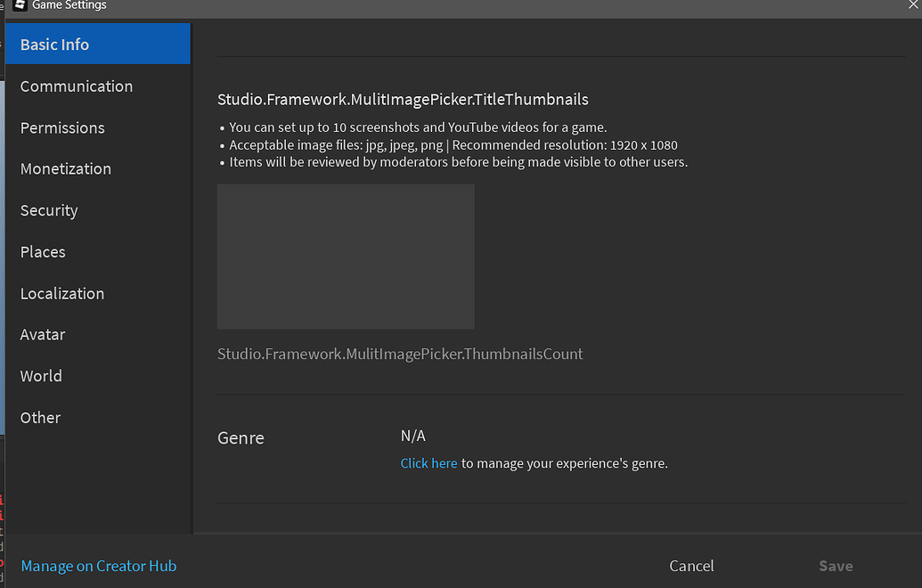Viewport: 922px width, 588px height.
Task: Open the Communication settings section
Action: (x=76, y=86)
